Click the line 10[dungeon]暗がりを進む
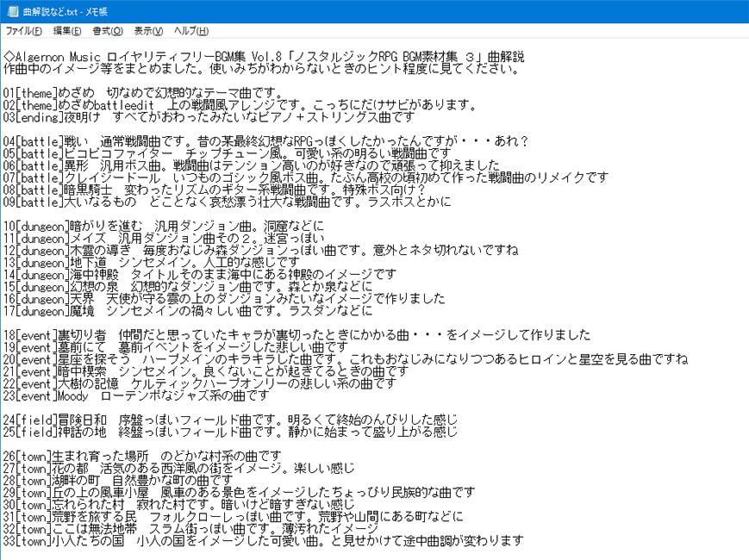Screen dimensions: 749x560 click(164, 227)
